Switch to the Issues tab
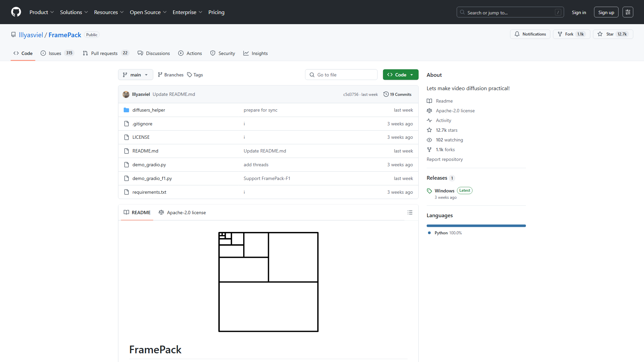 pos(57,53)
